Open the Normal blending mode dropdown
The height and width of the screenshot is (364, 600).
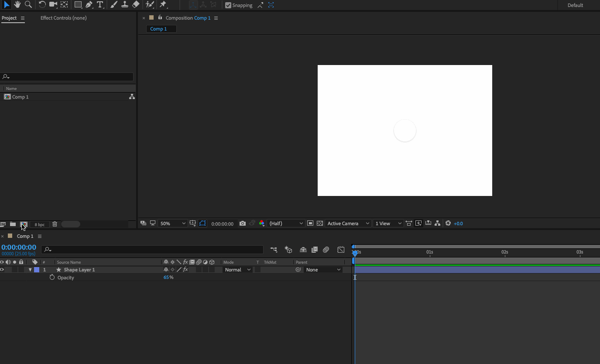[x=238, y=270]
